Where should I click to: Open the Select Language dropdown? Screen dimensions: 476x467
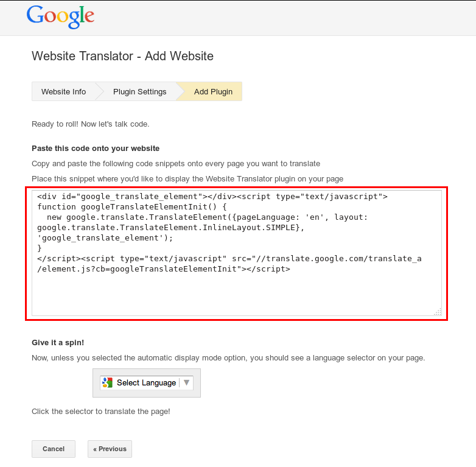coord(147,382)
